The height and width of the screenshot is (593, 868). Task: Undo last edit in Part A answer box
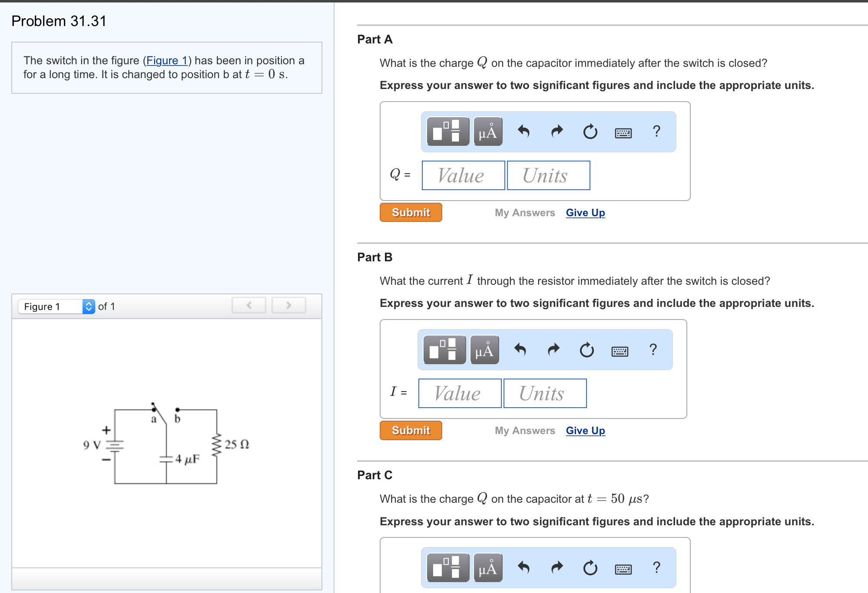(x=524, y=132)
